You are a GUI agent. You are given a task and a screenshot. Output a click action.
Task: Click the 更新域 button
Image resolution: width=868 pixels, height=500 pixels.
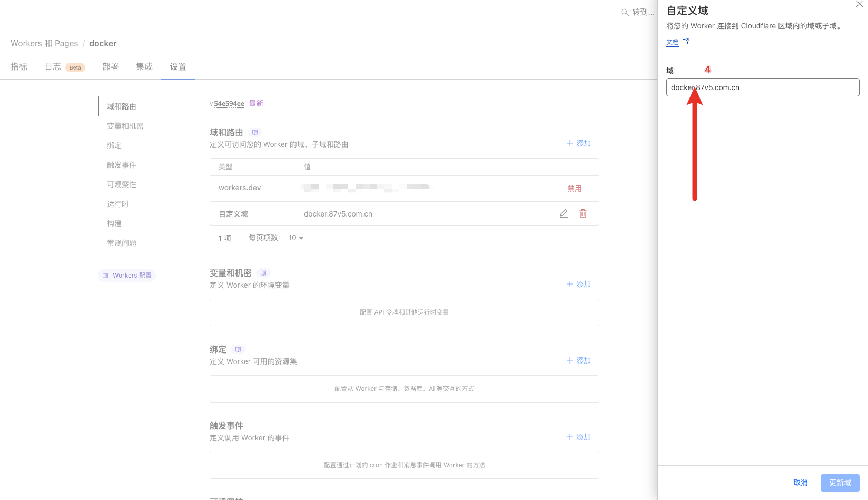(840, 483)
